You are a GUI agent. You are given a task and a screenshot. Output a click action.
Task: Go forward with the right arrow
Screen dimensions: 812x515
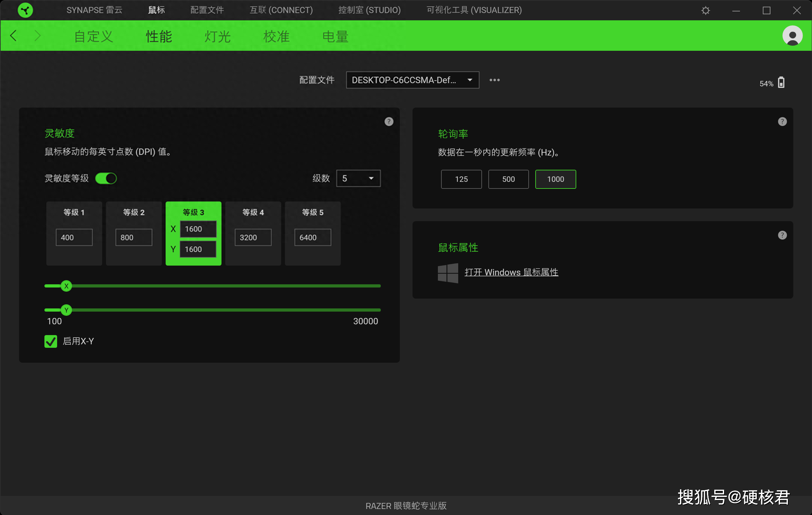[37, 36]
